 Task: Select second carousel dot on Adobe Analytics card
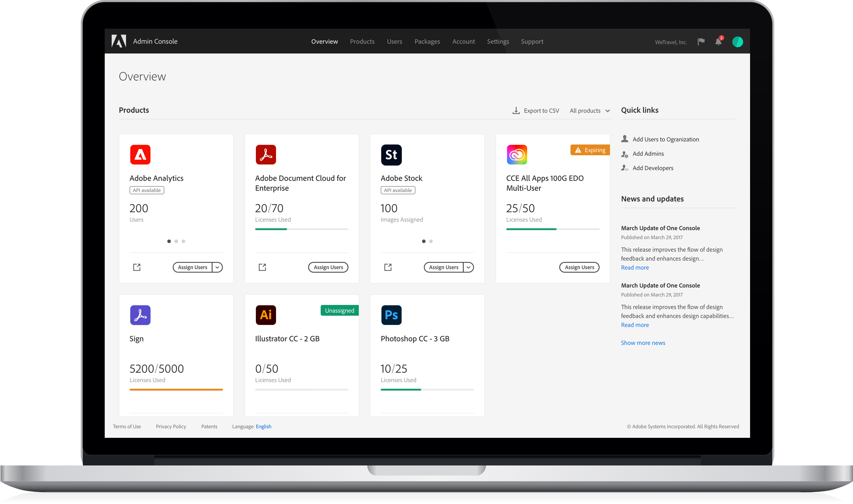point(176,241)
